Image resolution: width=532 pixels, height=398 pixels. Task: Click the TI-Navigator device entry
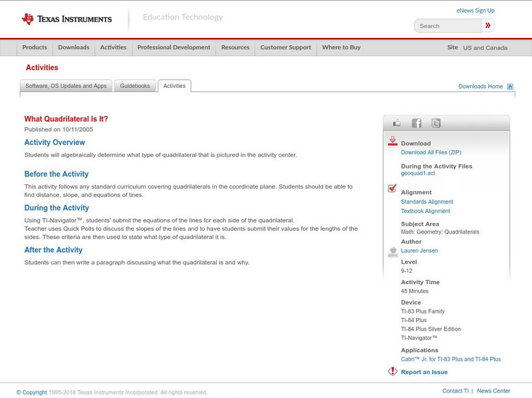point(419,338)
